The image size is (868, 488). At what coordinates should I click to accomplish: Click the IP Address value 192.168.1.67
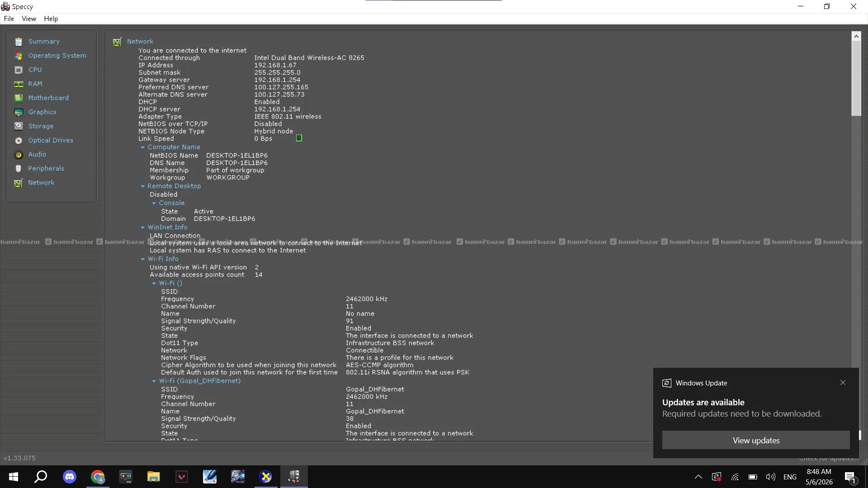(x=275, y=66)
